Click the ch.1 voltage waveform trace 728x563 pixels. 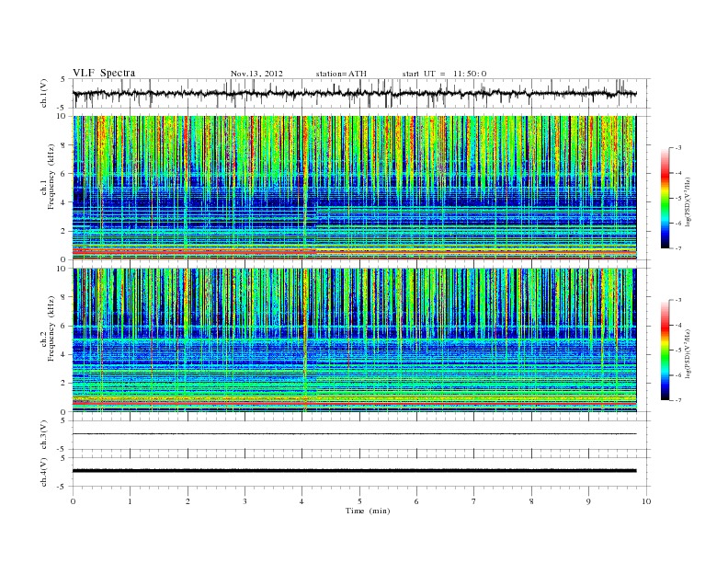pos(354,93)
